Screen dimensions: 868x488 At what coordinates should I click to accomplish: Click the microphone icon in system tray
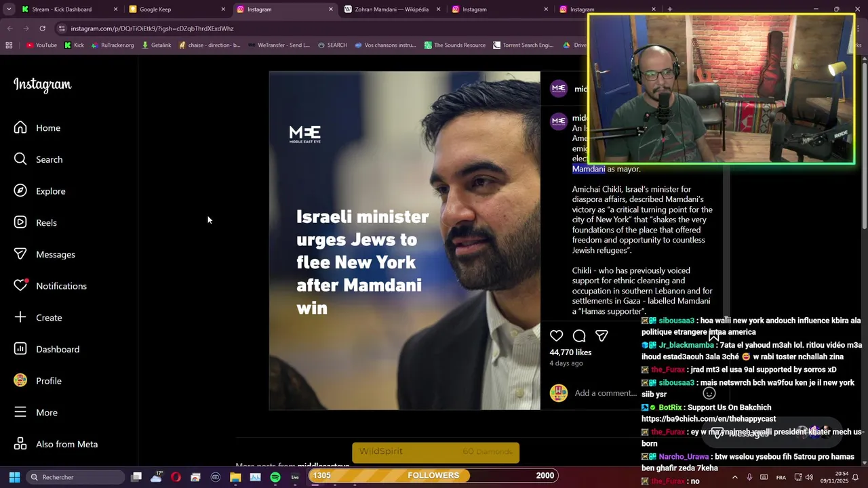[x=749, y=477]
